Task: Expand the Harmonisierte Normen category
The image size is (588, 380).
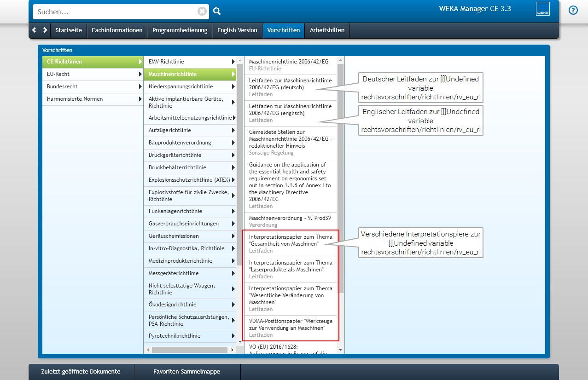Action: [x=93, y=99]
